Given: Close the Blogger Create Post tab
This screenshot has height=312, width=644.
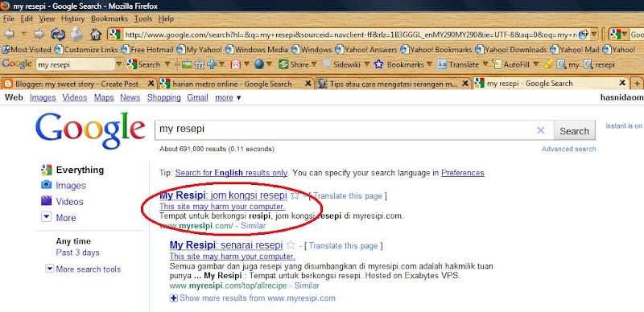Looking at the screenshot, I should point(151,84).
